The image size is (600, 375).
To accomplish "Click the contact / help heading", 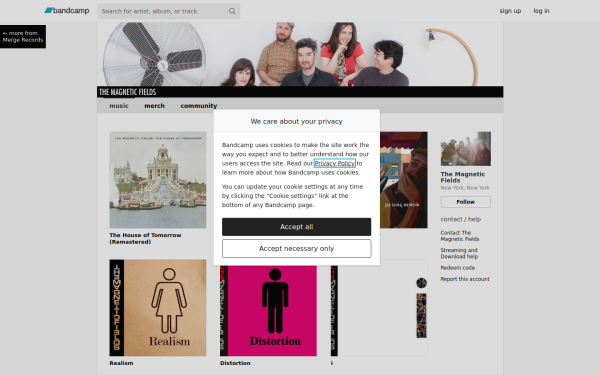I will (x=461, y=219).
